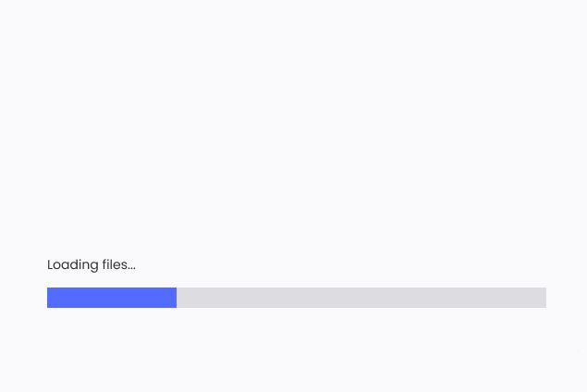The width and height of the screenshot is (587, 392).
Task: Click the blue filled portion of progress bar
Action: coord(112,298)
